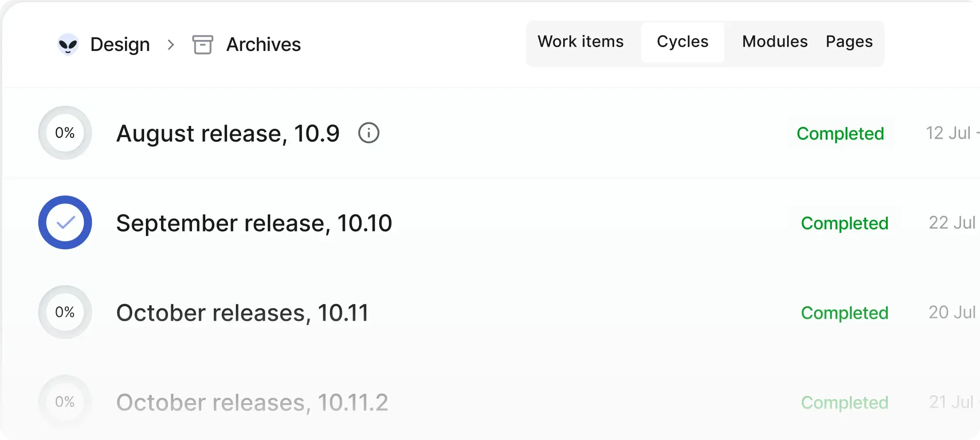The image size is (980, 440).
Task: Click the 0% progress ring for October releases, 10.11.2
Action: tap(65, 401)
